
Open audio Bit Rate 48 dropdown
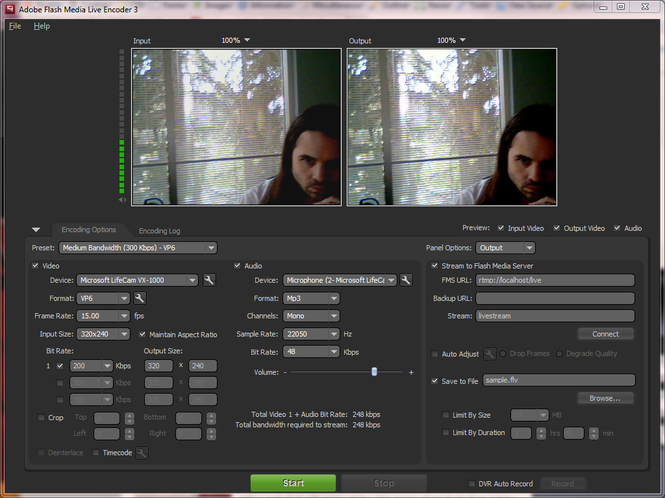(311, 352)
